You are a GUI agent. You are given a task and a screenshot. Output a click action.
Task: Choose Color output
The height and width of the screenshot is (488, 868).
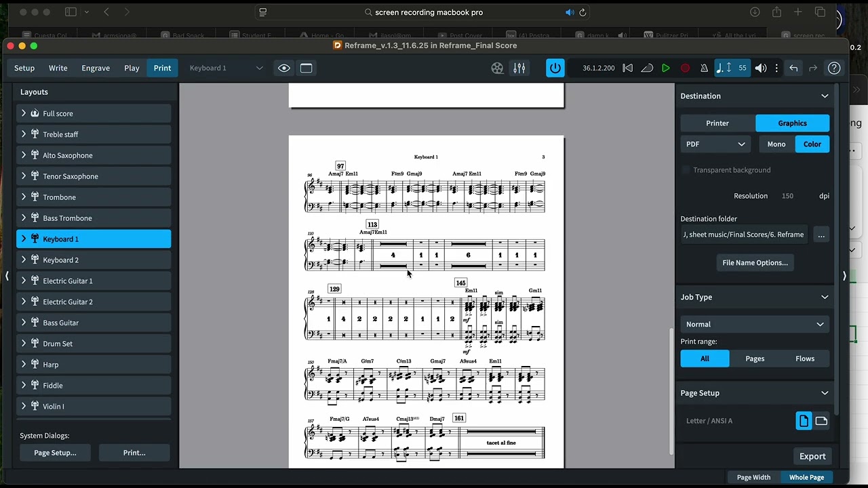(812, 144)
